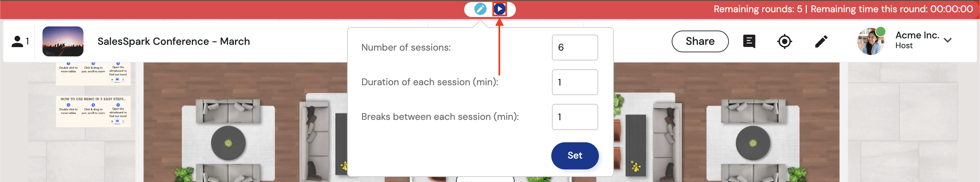Click the round table in left seating area
980x182 pixels.
click(228, 143)
